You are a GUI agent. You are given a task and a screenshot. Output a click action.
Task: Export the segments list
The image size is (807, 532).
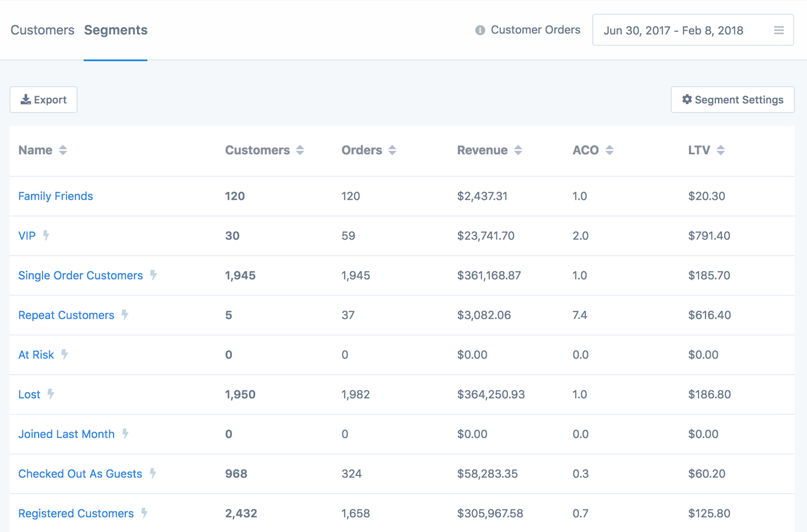[x=43, y=99]
